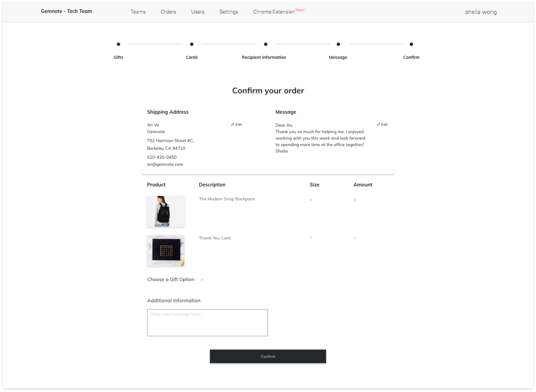Open the Orders menu item
Image resolution: width=536 pixels, height=392 pixels.
pos(168,12)
